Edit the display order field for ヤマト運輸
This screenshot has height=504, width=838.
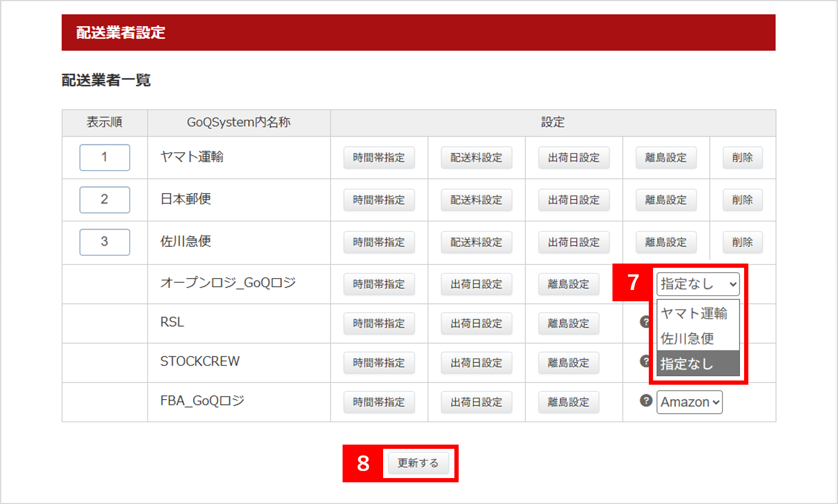pos(105,157)
